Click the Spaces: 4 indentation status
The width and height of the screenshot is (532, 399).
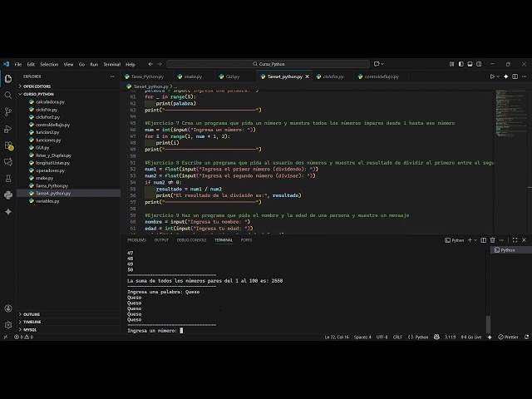tap(362, 337)
